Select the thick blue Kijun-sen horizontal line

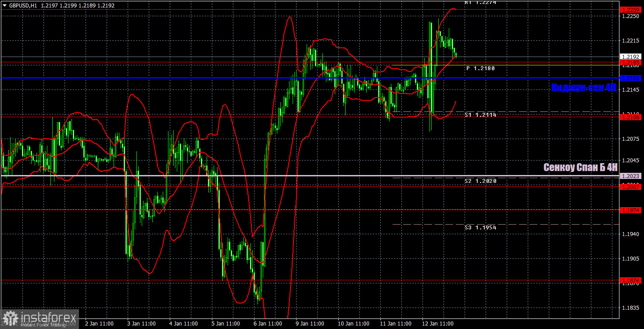coord(309,78)
